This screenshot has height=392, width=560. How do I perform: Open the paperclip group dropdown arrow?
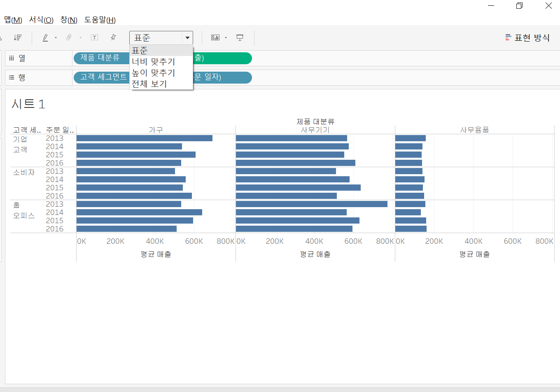[x=80, y=38]
